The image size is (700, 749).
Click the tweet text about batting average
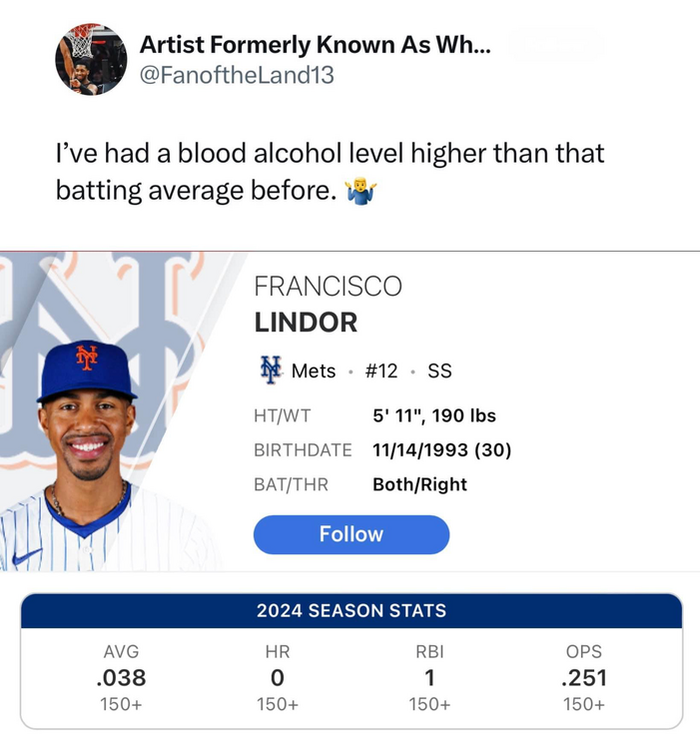(x=330, y=171)
